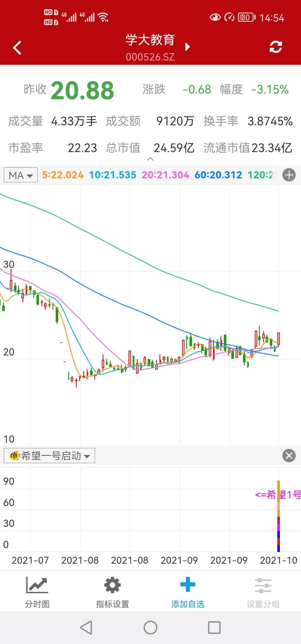Tap the colored signal bar in sub-chart
301x644 pixels.
(278, 516)
